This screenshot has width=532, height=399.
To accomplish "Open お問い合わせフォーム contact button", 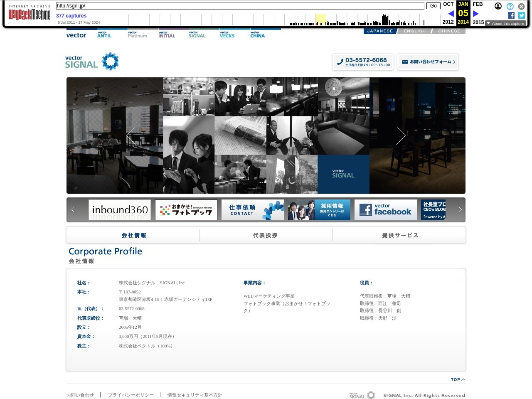I will click(x=428, y=62).
